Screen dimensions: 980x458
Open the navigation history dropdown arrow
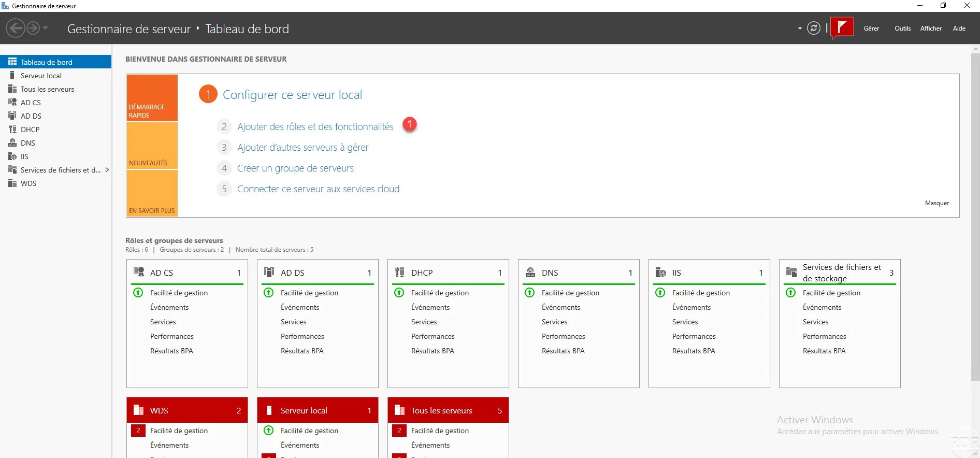coord(46,28)
